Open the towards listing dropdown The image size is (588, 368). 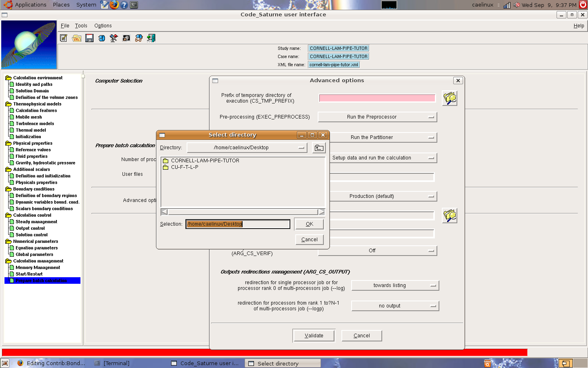click(395, 285)
